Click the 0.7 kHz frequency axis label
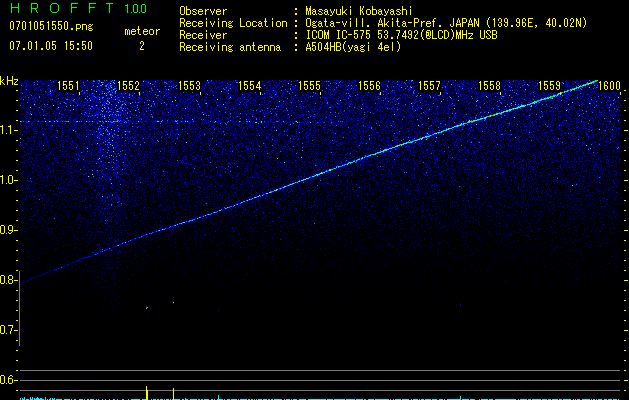This screenshot has width=629, height=400. (x=8, y=330)
